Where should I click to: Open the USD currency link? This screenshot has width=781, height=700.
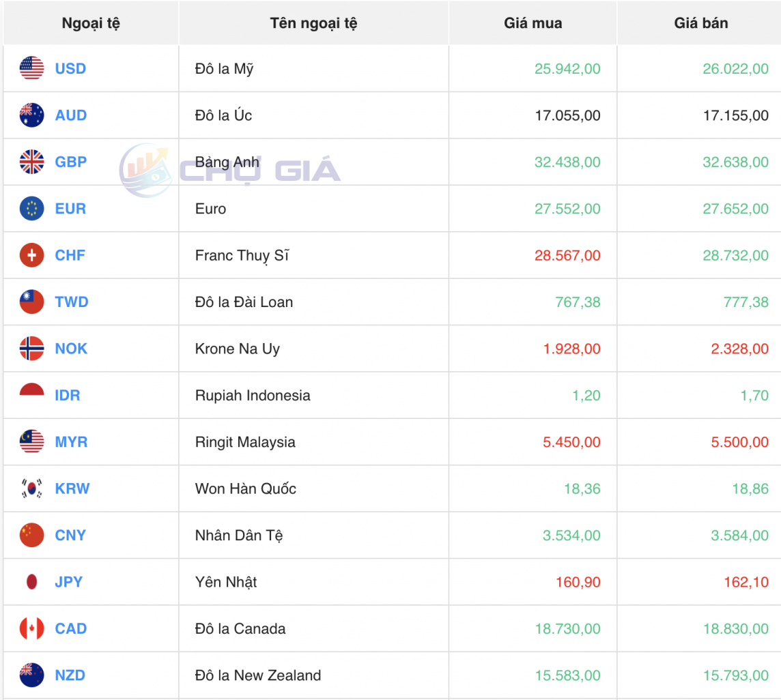point(69,68)
